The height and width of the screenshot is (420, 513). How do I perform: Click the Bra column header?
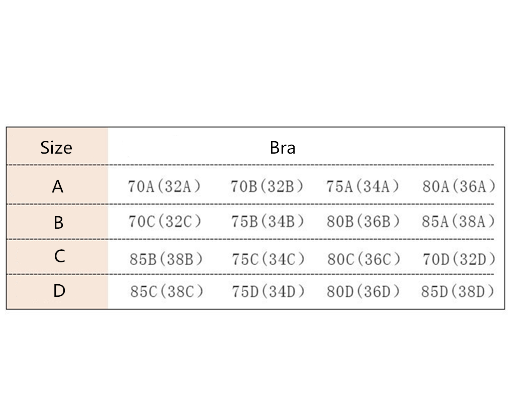(283, 148)
